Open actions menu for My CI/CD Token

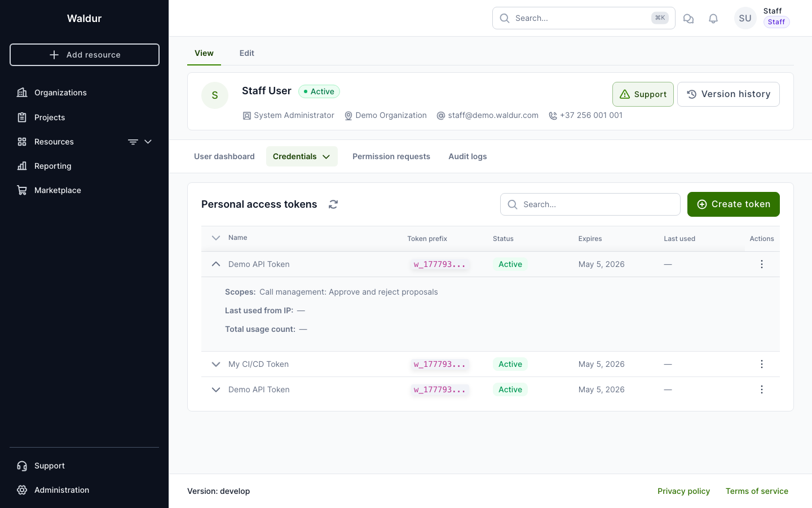click(761, 364)
